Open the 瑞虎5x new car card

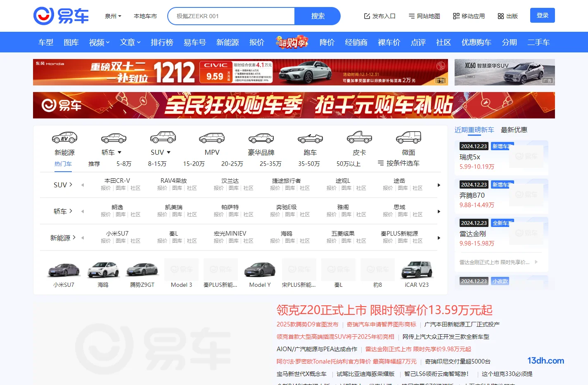501,157
